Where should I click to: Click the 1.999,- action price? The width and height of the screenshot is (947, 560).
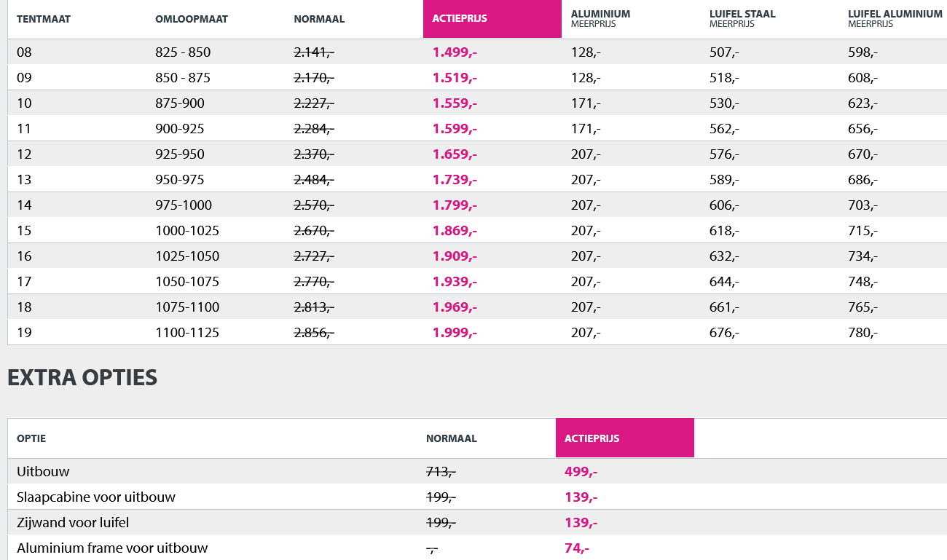455,333
